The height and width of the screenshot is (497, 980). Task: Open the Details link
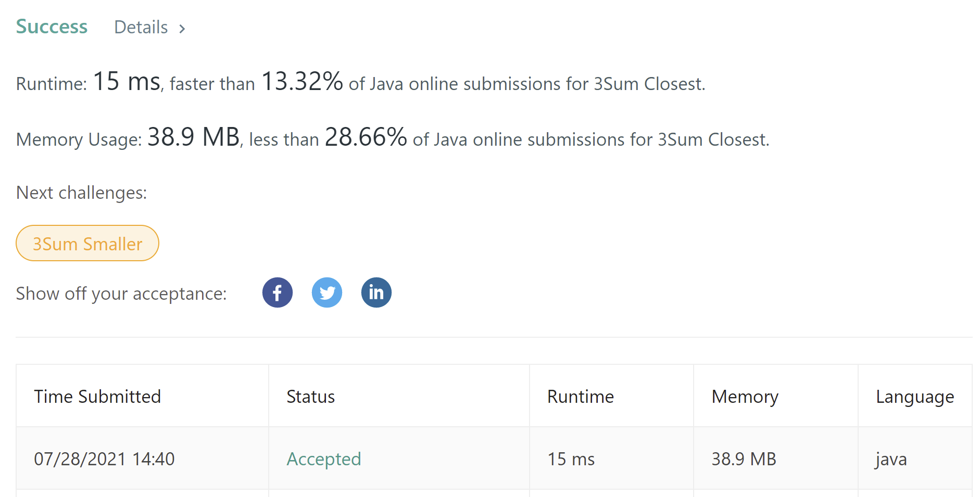141,27
